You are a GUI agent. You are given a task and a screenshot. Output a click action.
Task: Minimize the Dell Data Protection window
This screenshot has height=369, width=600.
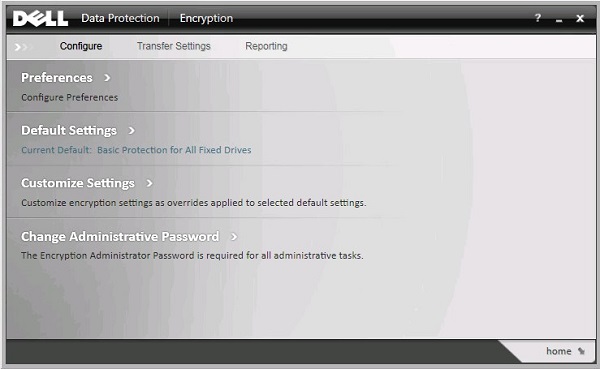[559, 20]
